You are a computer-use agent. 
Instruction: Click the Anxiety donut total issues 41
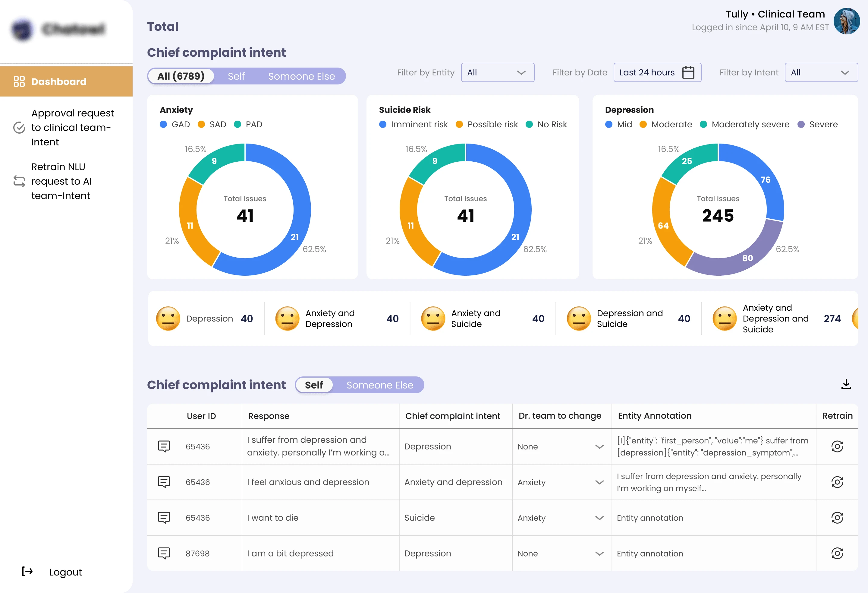(x=245, y=215)
